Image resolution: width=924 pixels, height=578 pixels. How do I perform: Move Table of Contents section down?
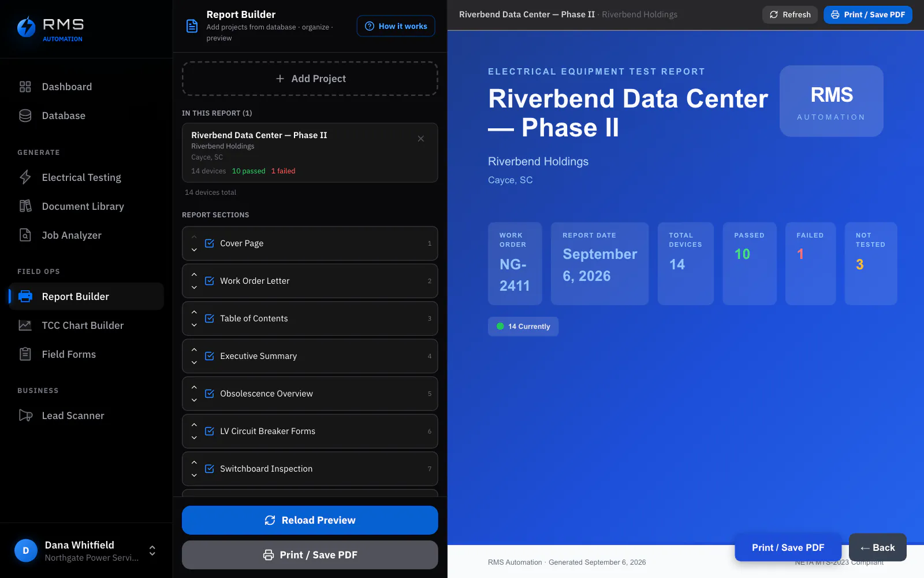(194, 325)
